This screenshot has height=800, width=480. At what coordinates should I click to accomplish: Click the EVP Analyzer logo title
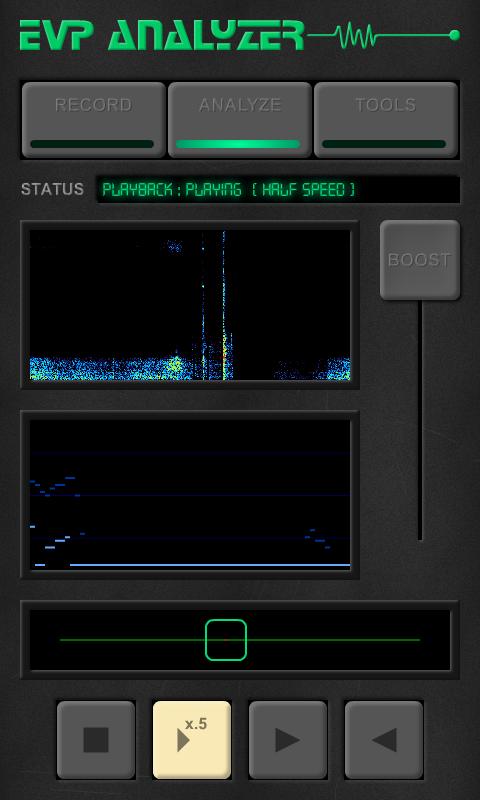[x=162, y=35]
